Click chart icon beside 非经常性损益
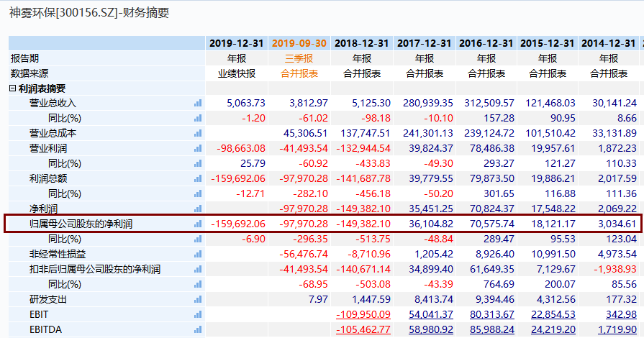 tap(198, 254)
